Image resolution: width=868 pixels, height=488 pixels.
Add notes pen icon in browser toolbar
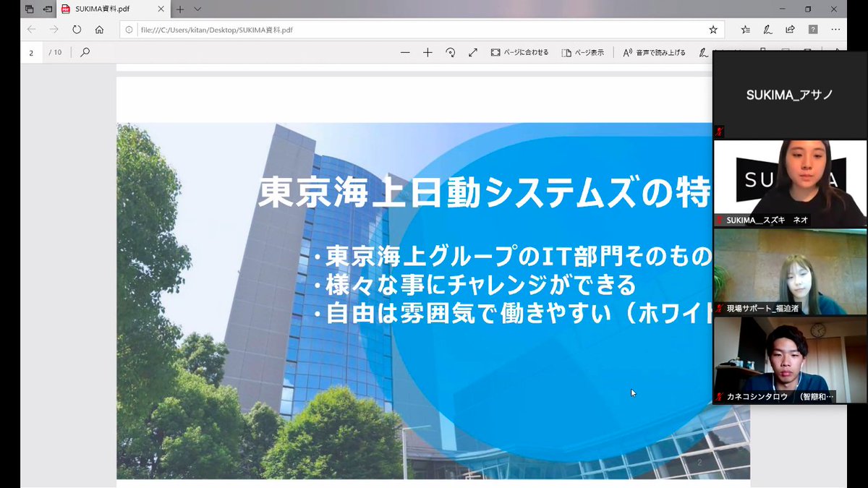[768, 30]
